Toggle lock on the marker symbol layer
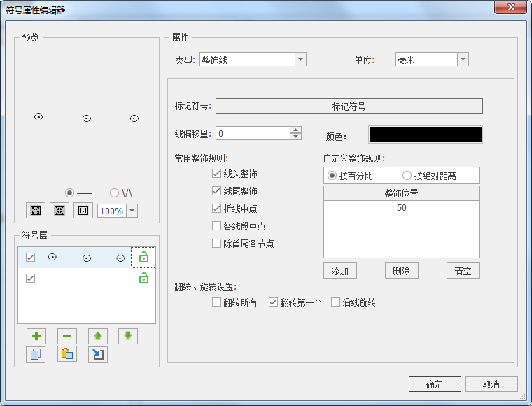This screenshot has width=532, height=406. click(x=143, y=258)
